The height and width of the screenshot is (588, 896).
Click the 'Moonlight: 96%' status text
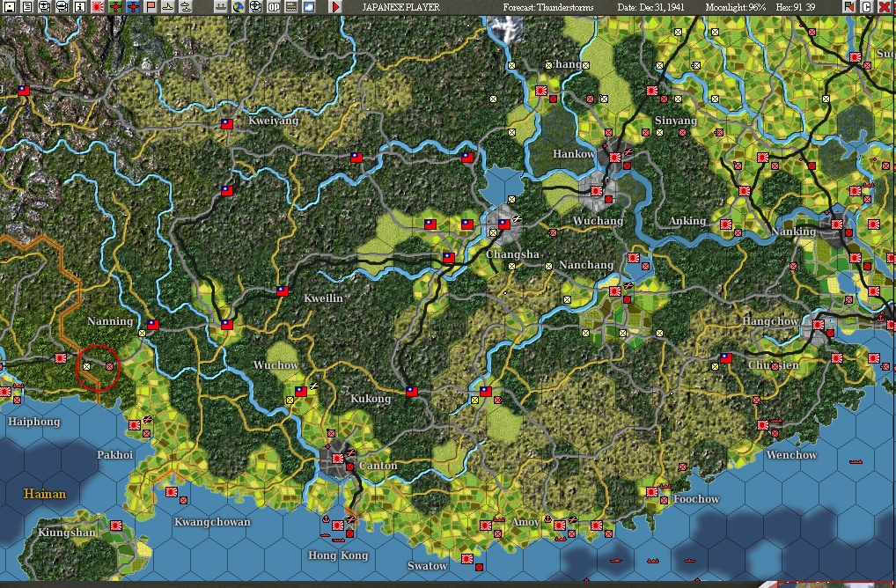(736, 7)
